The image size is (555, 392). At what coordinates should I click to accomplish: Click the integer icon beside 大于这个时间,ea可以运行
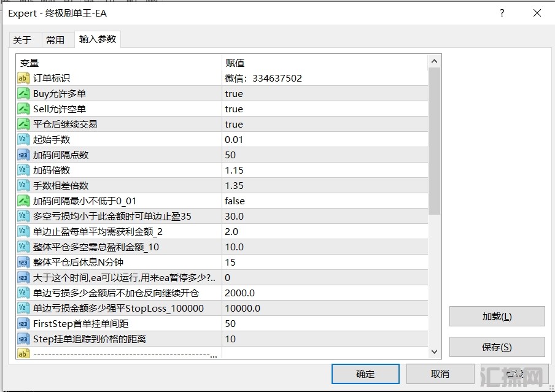(x=23, y=277)
